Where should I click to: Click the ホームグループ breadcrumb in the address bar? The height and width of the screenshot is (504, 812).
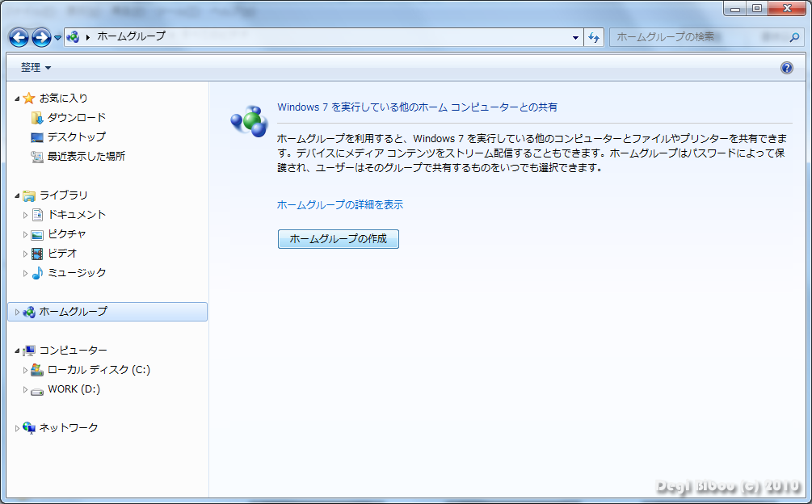[x=131, y=36]
